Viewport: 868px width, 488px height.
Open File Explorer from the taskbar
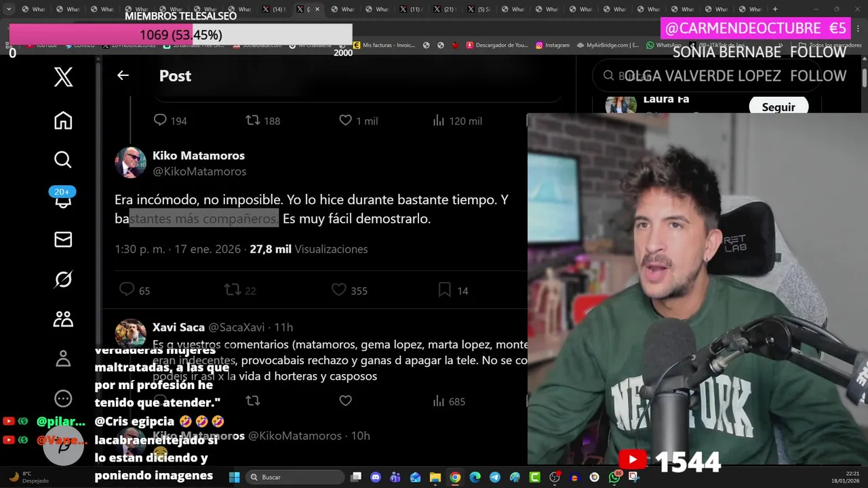(435, 477)
